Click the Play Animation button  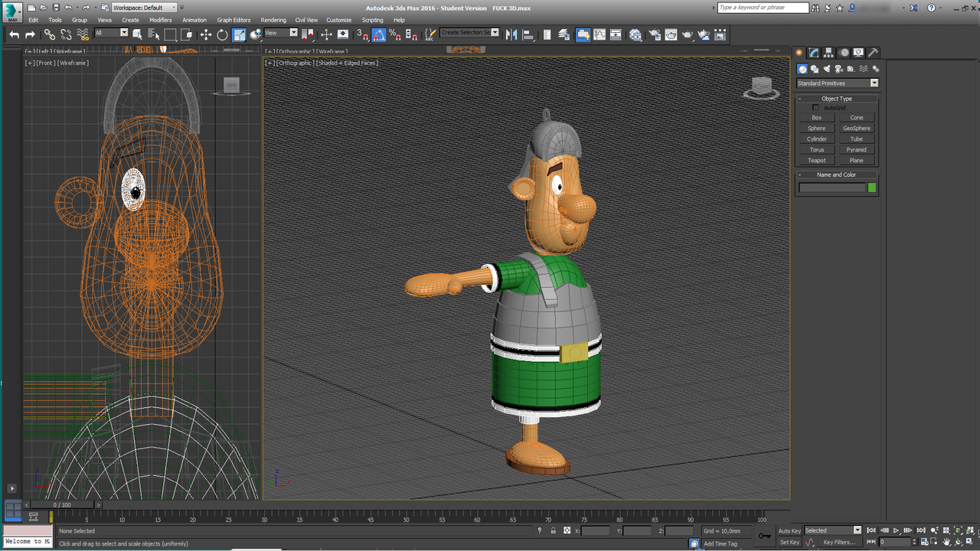pyautogui.click(x=897, y=530)
